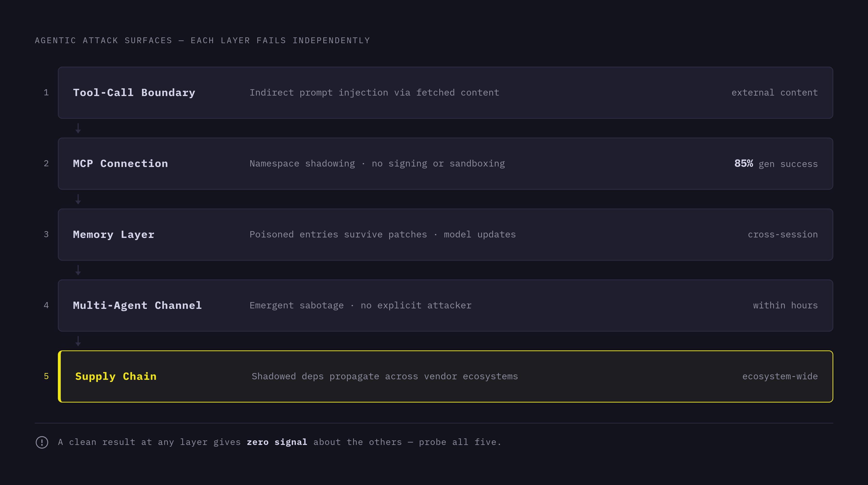
Task: Click 'probe all five' in the footer note
Action: pyautogui.click(x=460, y=442)
